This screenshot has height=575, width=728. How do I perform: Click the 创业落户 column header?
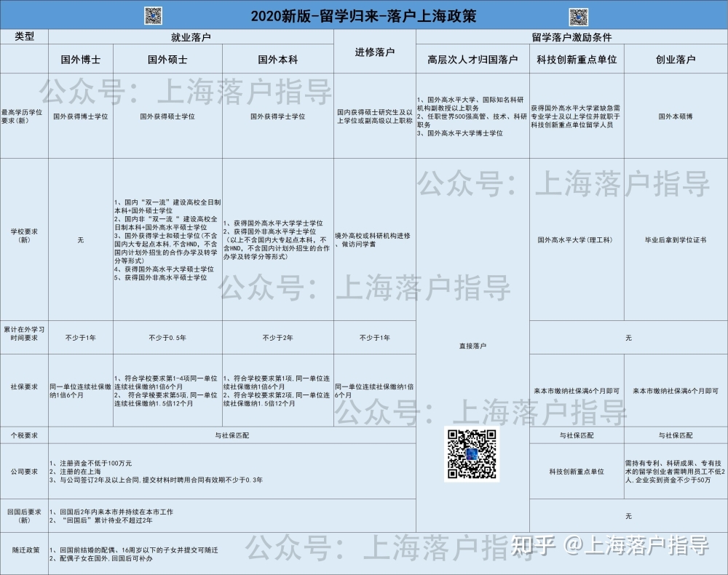(676, 59)
